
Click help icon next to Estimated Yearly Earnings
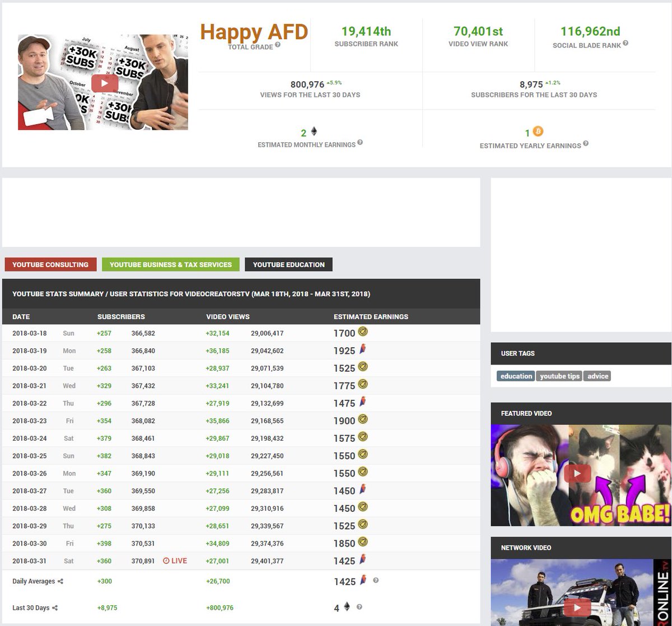pos(585,143)
